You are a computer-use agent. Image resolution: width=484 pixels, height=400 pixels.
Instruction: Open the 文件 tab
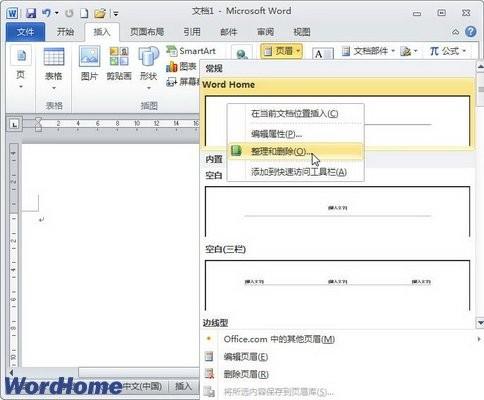25,32
